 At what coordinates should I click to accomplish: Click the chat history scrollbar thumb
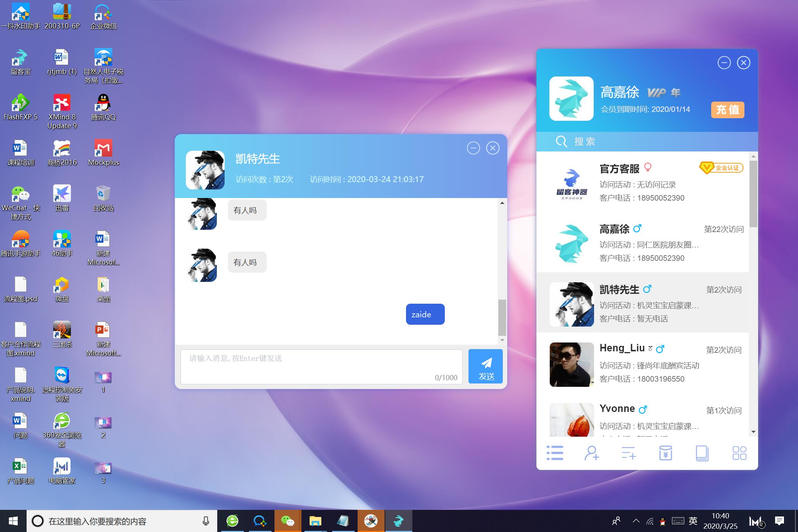tap(502, 317)
